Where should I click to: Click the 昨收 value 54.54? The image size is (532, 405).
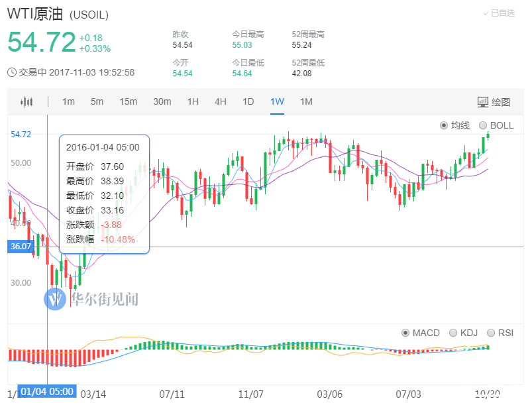coord(183,45)
